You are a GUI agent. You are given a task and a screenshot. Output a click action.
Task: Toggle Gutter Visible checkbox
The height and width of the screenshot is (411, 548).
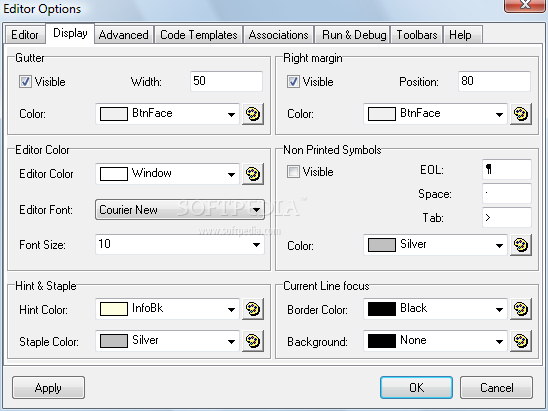pos(25,82)
